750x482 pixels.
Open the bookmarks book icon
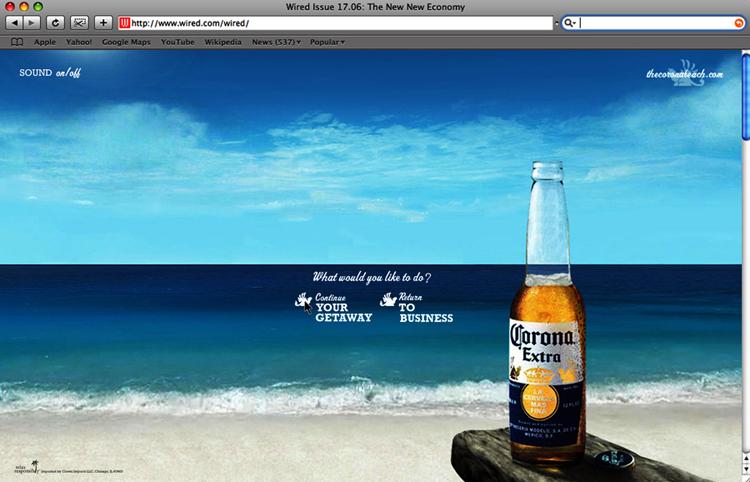click(17, 42)
